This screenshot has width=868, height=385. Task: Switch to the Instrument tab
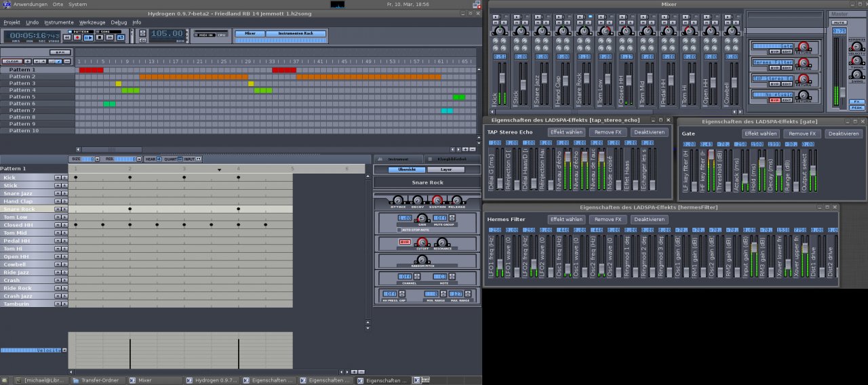click(399, 159)
